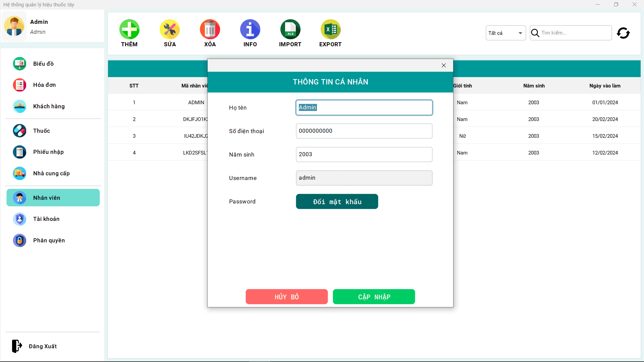Viewport: 644px width, 362px height.
Task: Click the refresh icon near search
Action: tap(623, 33)
